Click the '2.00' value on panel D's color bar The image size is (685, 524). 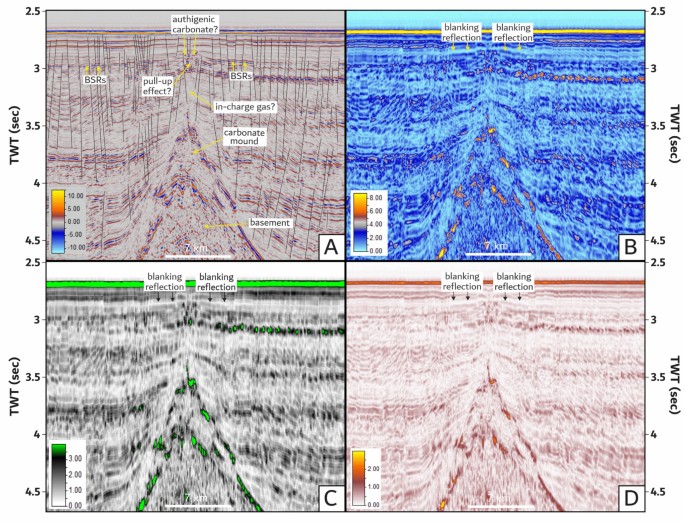click(375, 468)
